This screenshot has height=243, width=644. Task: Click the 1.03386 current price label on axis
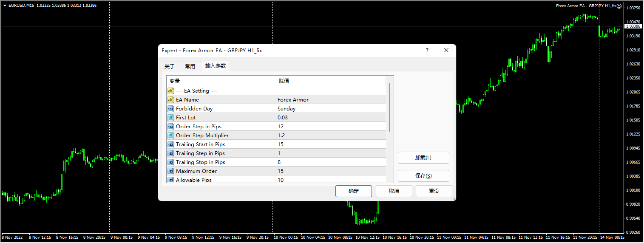coord(633,26)
